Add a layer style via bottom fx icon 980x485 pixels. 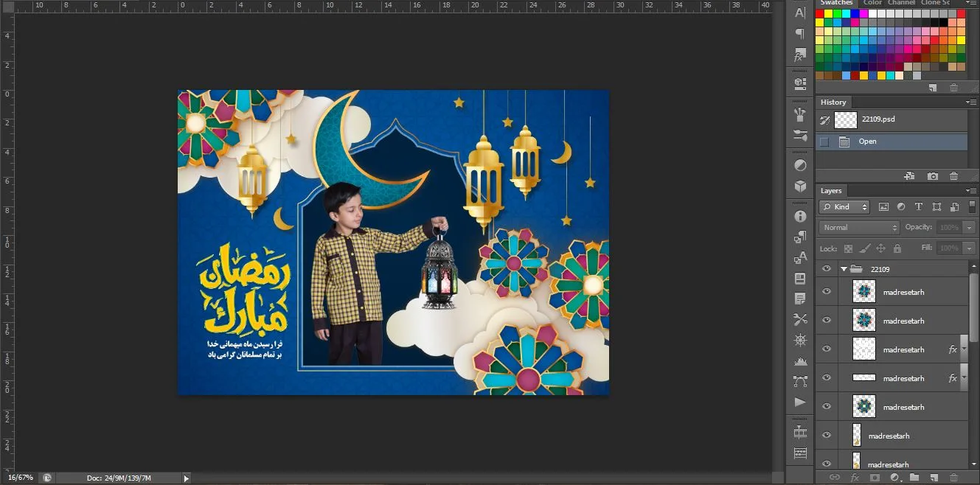coord(855,478)
